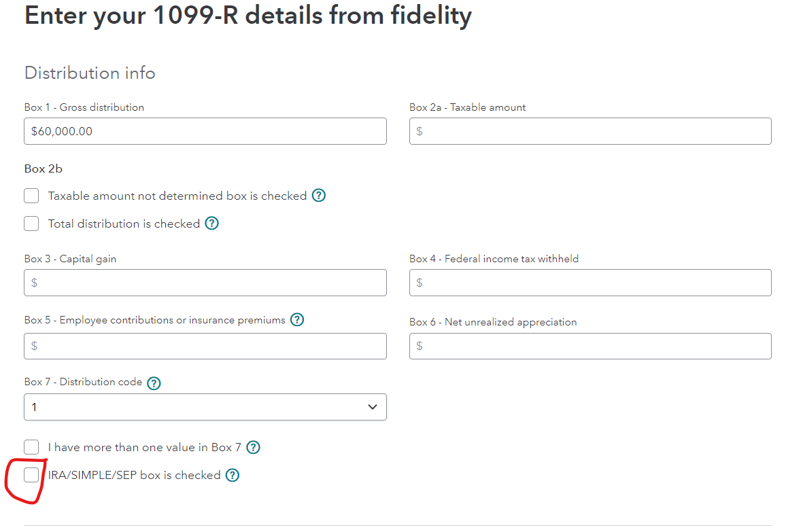The image size is (786, 532).
Task: Focus the Box 2a Taxable amount field
Action: tap(589, 131)
